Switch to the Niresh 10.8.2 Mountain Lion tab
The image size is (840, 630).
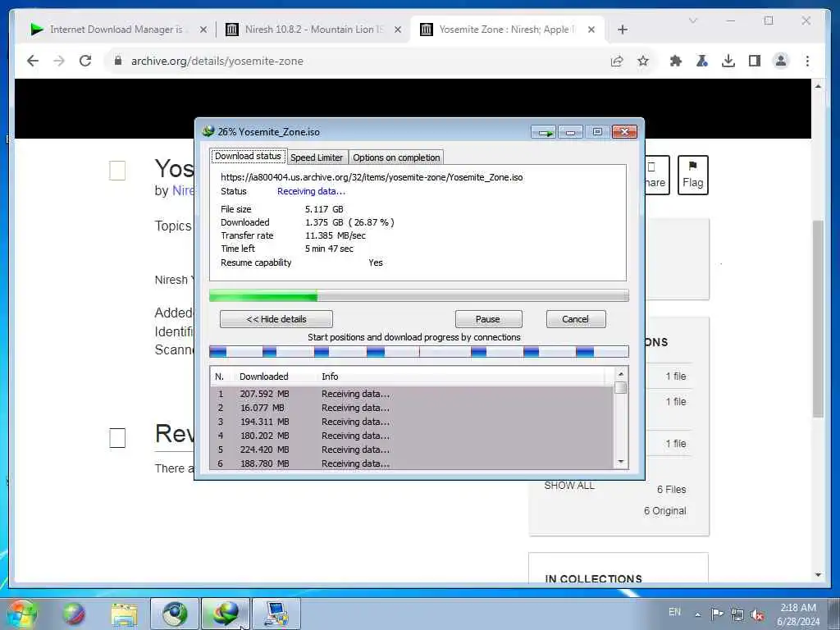[313, 30]
